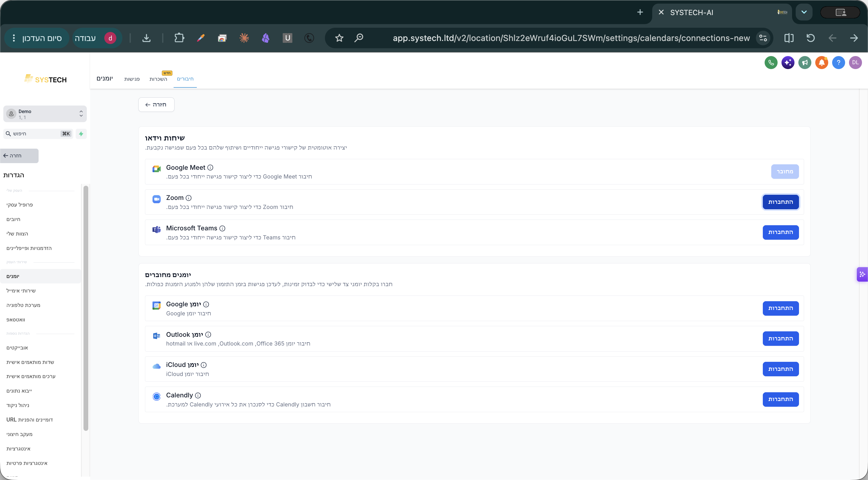The width and height of the screenshot is (868, 480).
Task: Open the blue help question mark icon
Action: [x=838, y=62]
